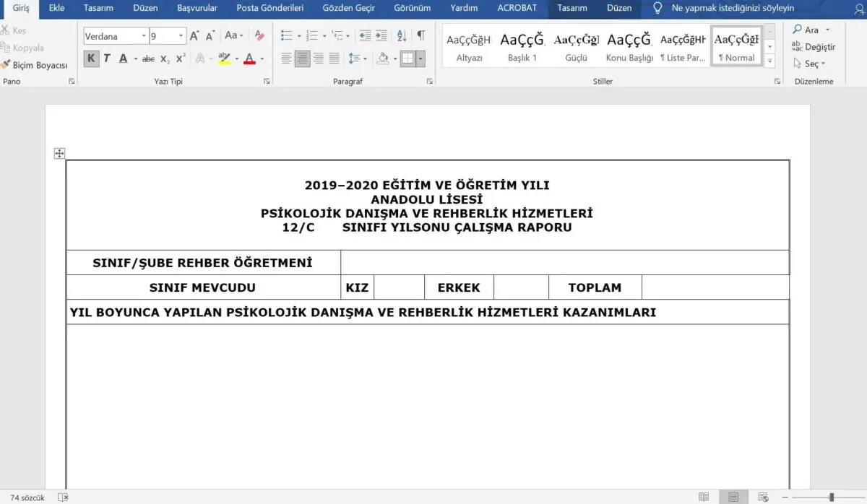Toggle show paragraph marks (¶)
867x504 pixels.
(x=420, y=35)
